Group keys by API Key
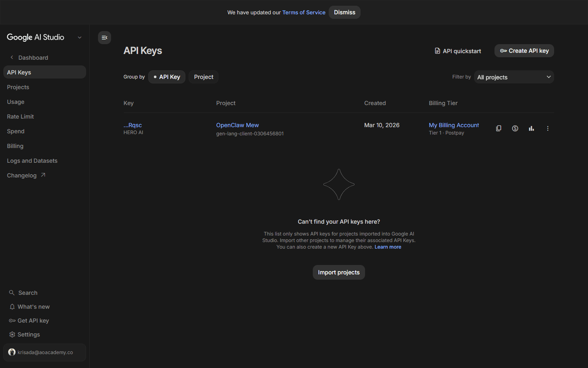The image size is (588, 368). (x=167, y=77)
